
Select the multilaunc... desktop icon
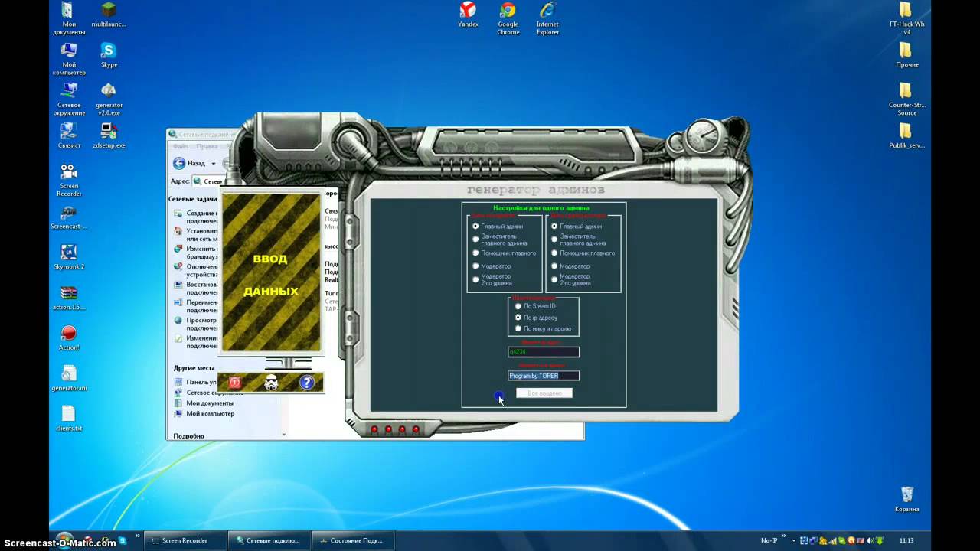click(109, 15)
